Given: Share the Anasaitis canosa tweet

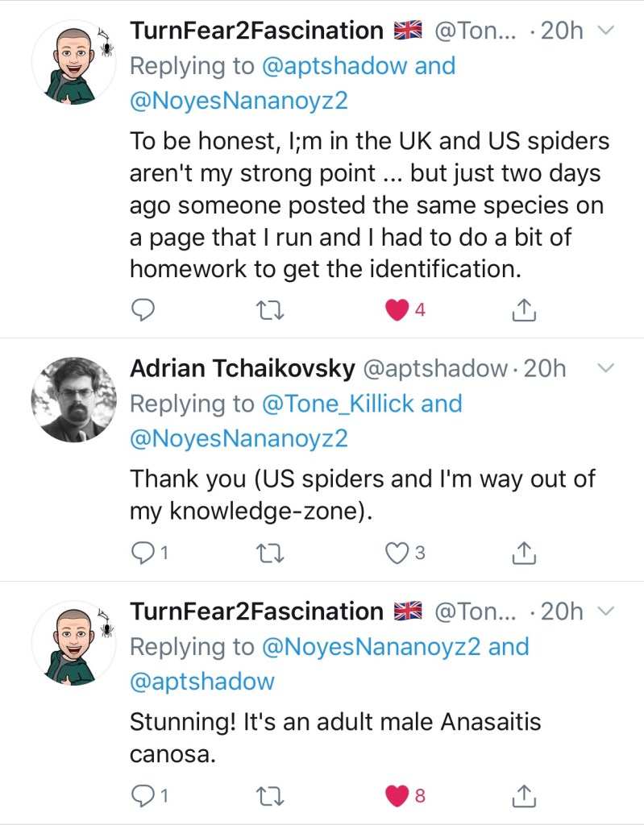Looking at the screenshot, I should pyautogui.click(x=524, y=796).
